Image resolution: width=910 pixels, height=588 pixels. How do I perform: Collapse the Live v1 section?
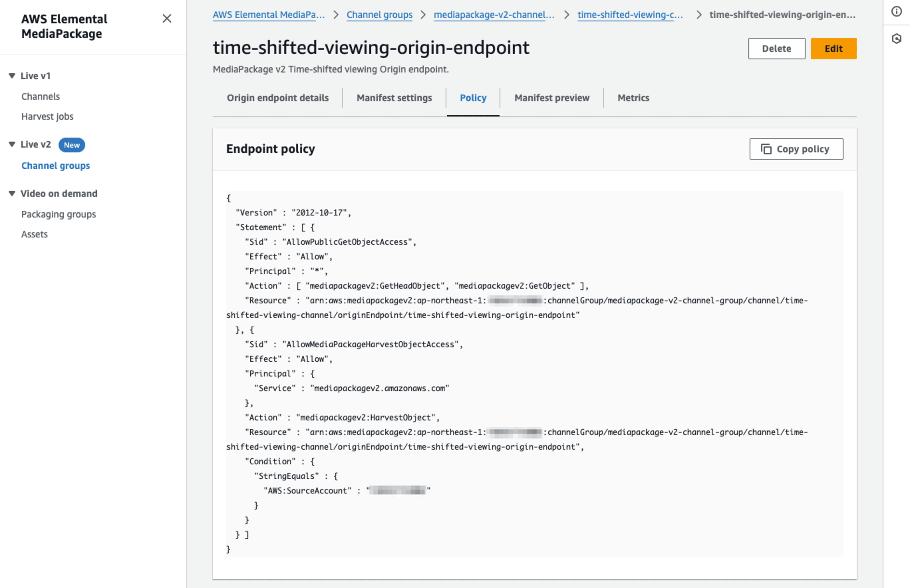click(x=12, y=76)
